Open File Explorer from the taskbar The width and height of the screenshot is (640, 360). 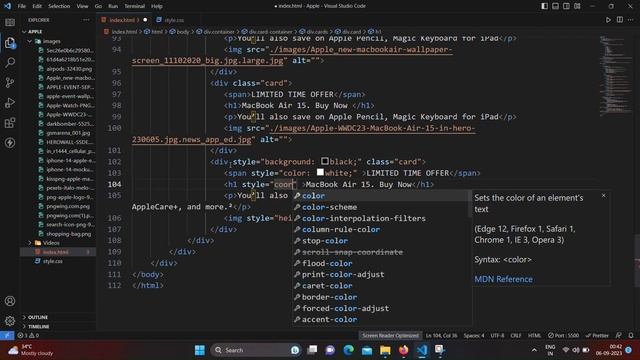click(x=385, y=350)
